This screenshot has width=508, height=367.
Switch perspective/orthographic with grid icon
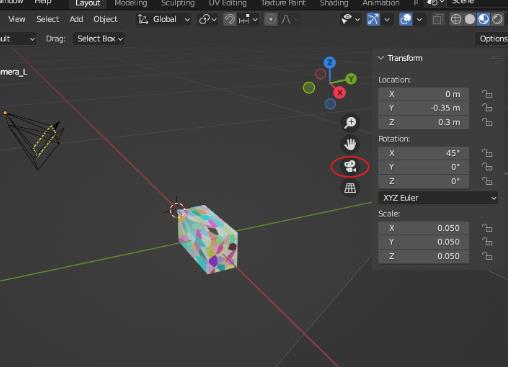350,188
